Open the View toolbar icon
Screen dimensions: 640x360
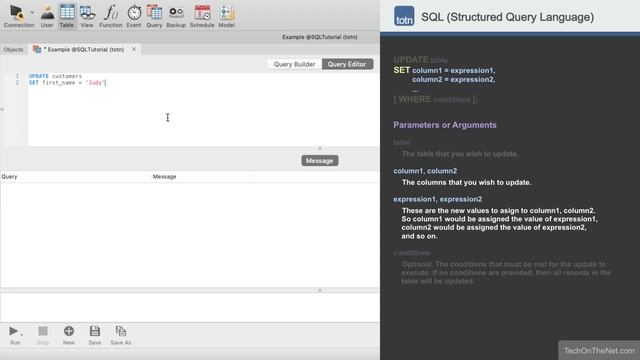point(87,16)
